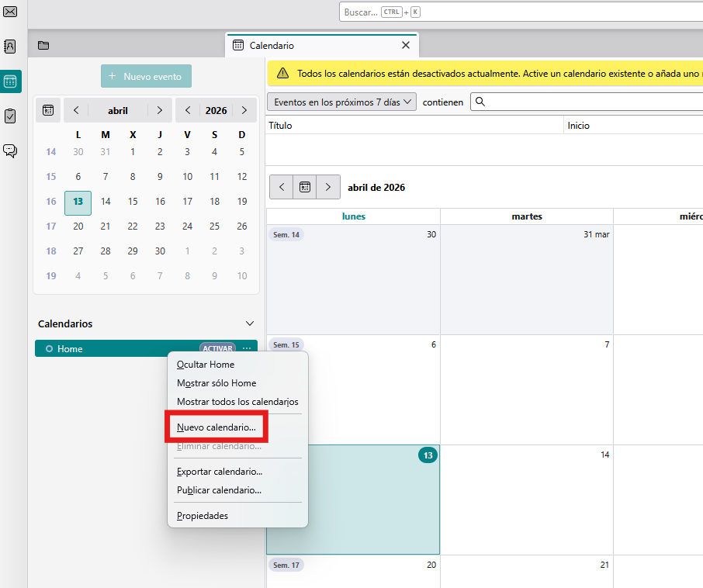Click 'Propiedades' in context menu

coord(203,516)
